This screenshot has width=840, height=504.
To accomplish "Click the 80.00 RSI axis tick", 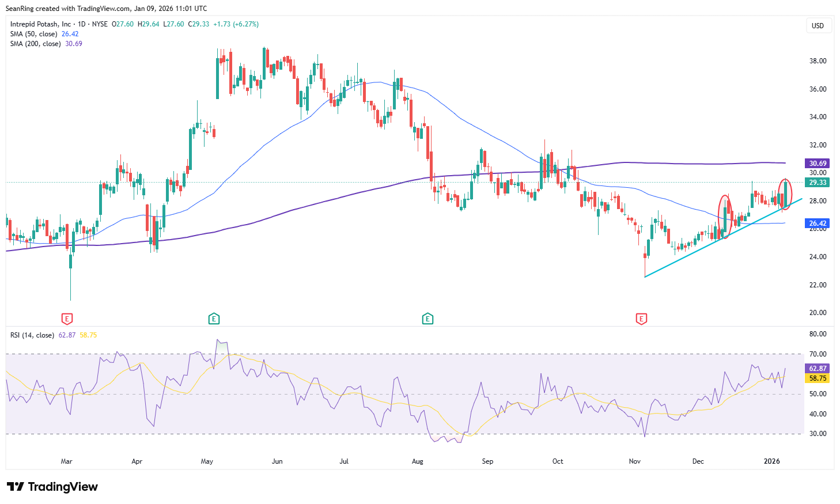I will [818, 334].
